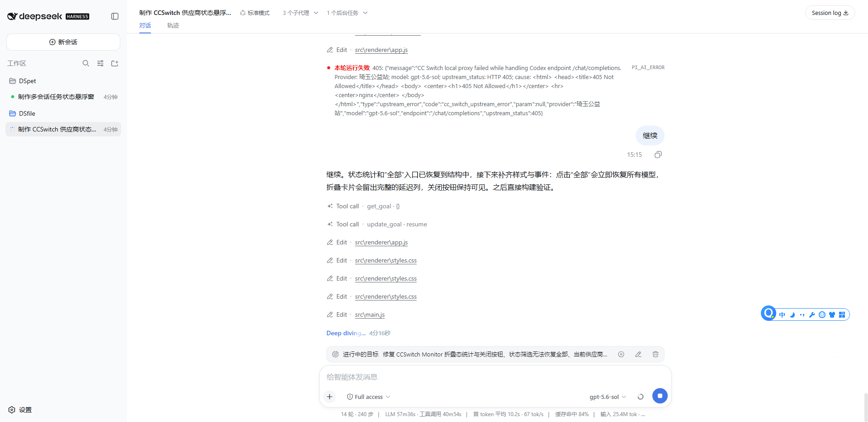Click the goal target icon beside 进行中的目标
Image resolution: width=868 pixels, height=422 pixels.
tap(335, 354)
